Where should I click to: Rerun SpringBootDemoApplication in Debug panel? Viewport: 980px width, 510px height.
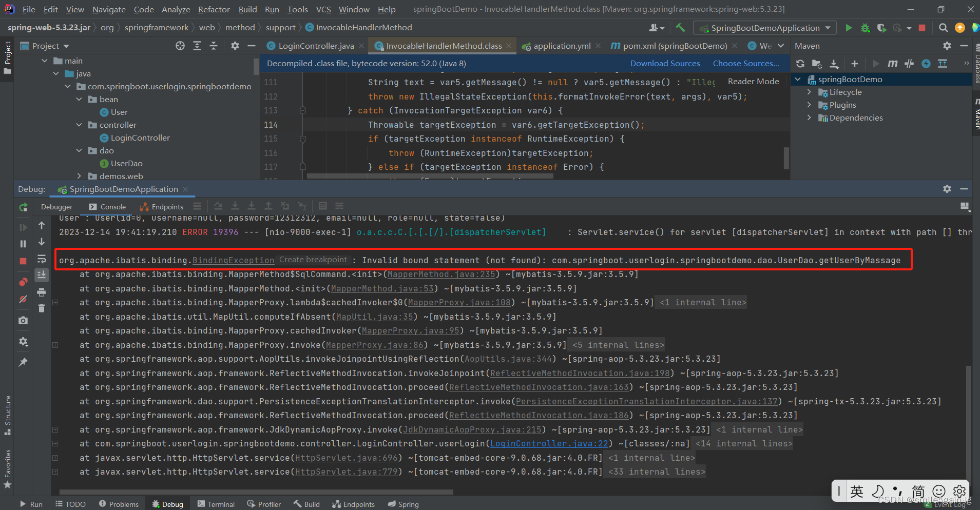coord(23,207)
